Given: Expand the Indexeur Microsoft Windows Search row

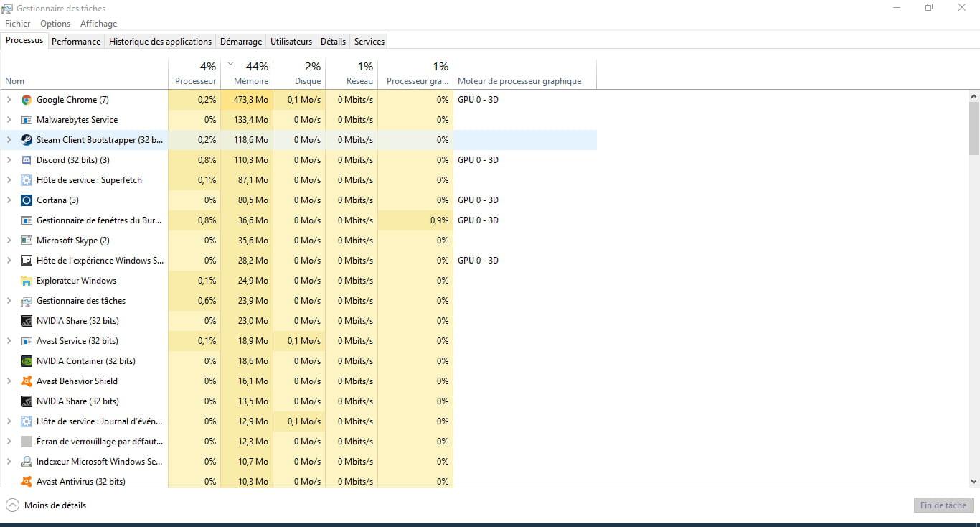Looking at the screenshot, I should 9,462.
